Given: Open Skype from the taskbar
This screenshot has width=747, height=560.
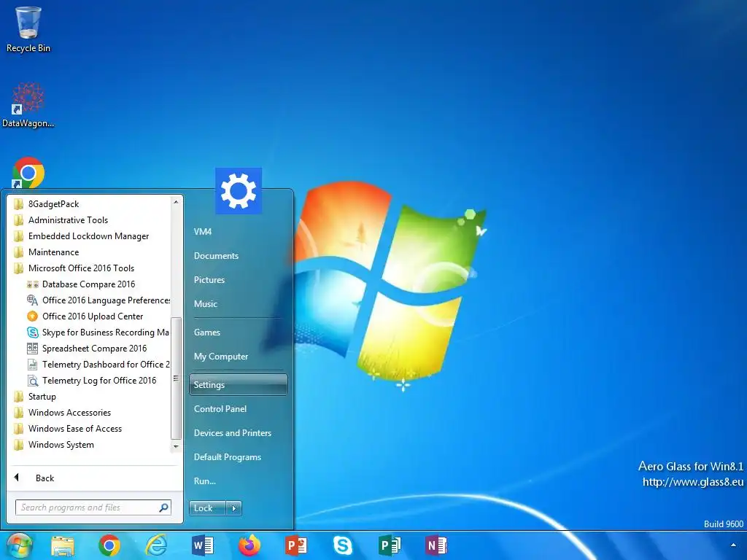Looking at the screenshot, I should (343, 545).
